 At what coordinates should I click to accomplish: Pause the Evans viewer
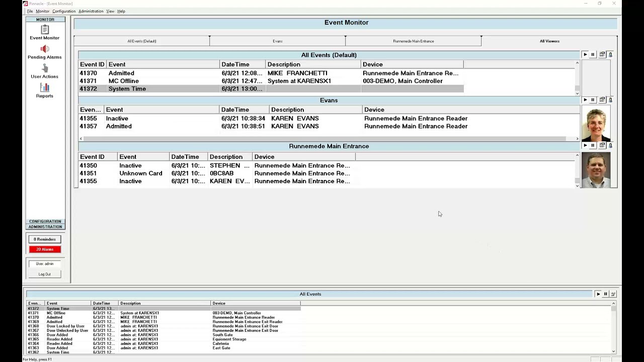pyautogui.click(x=593, y=100)
